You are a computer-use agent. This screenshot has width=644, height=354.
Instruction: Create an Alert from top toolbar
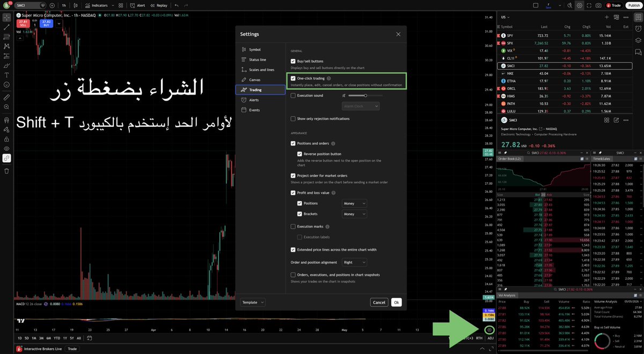138,5
